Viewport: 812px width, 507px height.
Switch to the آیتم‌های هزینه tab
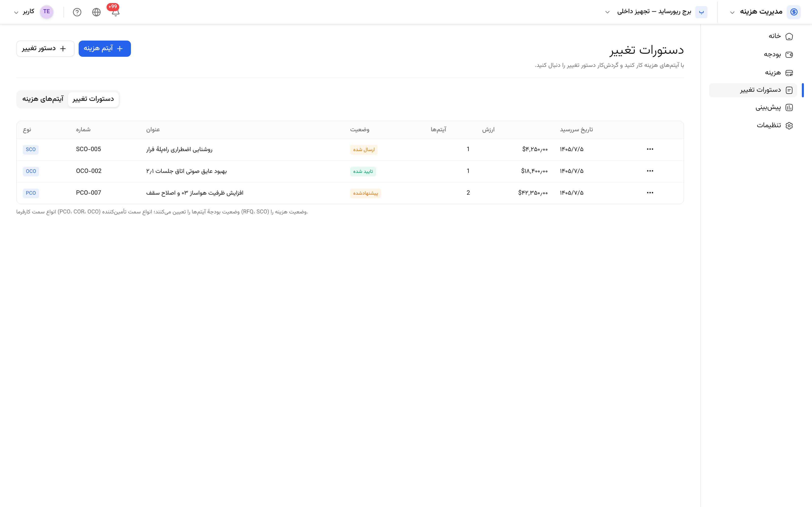click(x=43, y=99)
